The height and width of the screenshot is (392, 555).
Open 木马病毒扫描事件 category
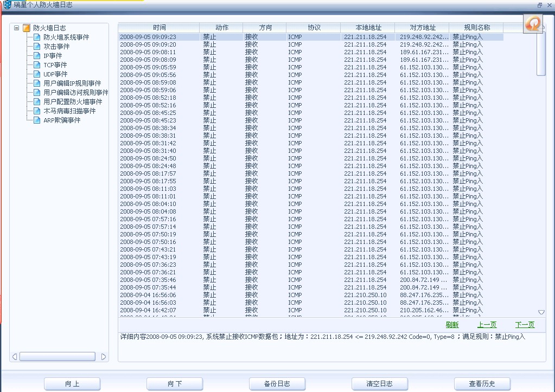[70, 111]
